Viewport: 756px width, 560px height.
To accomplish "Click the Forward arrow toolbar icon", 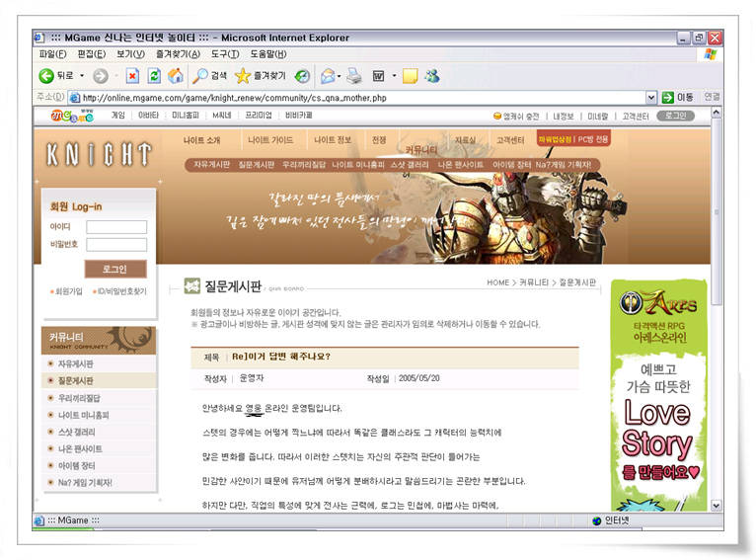I will click(101, 76).
